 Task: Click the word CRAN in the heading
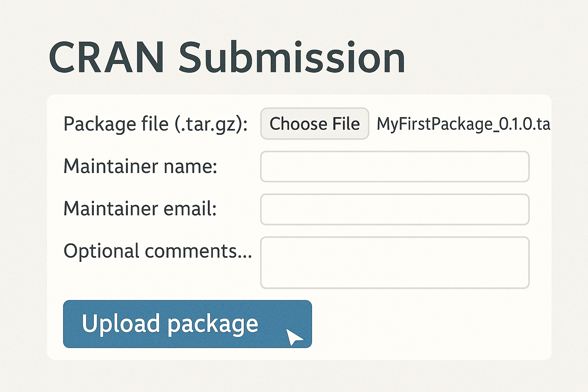click(107, 57)
